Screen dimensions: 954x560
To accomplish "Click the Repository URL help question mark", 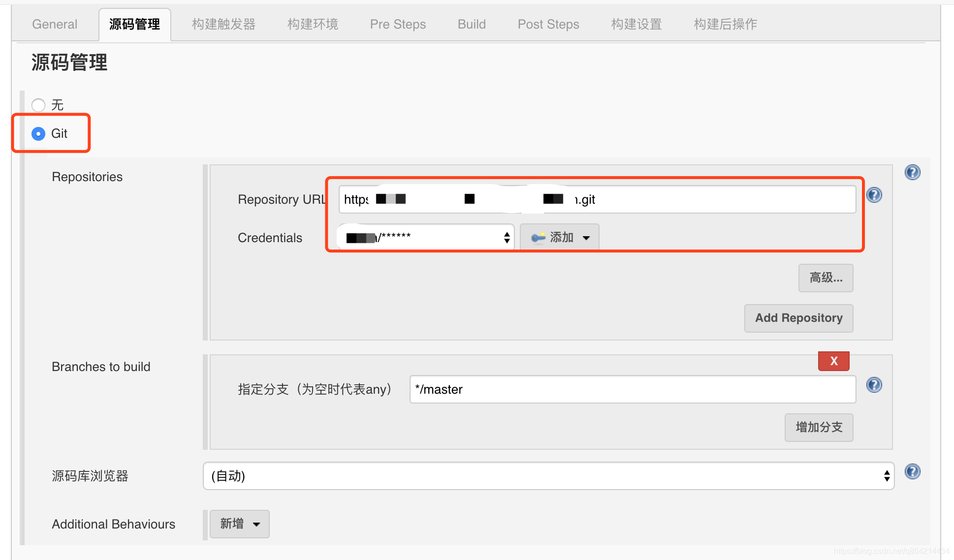I will point(874,195).
